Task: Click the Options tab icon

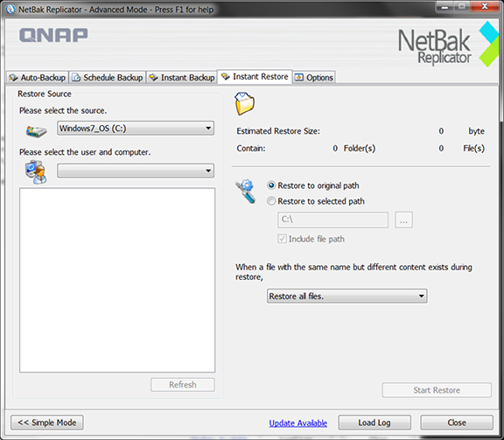Action: tap(299, 78)
